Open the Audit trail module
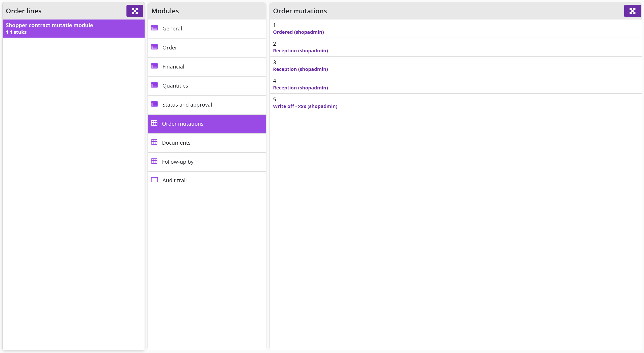 (x=207, y=181)
